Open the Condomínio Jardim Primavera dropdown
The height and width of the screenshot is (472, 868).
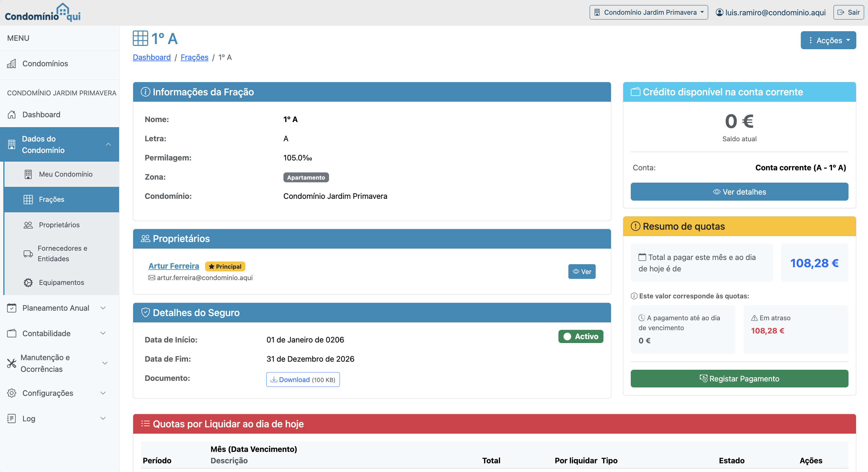pos(648,13)
